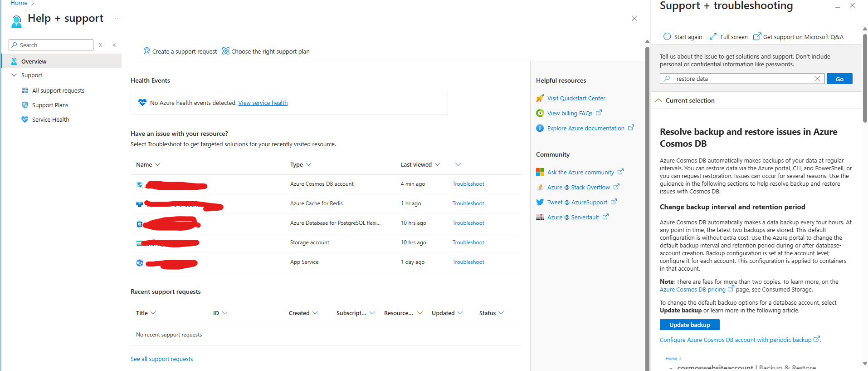
Task: Expand the unlabeled column chevron after Last viewed
Action: pyautogui.click(x=458, y=164)
